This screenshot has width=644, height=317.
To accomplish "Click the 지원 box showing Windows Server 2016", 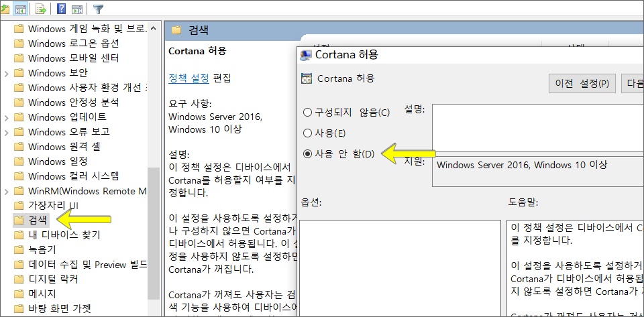I will (538, 172).
